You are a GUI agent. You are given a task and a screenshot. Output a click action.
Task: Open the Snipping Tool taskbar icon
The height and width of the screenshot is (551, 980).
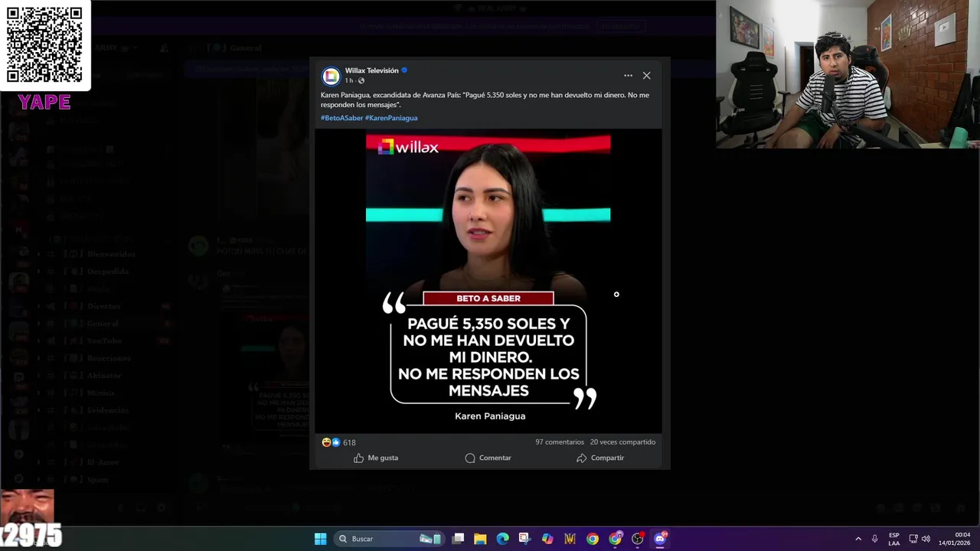pos(524,539)
